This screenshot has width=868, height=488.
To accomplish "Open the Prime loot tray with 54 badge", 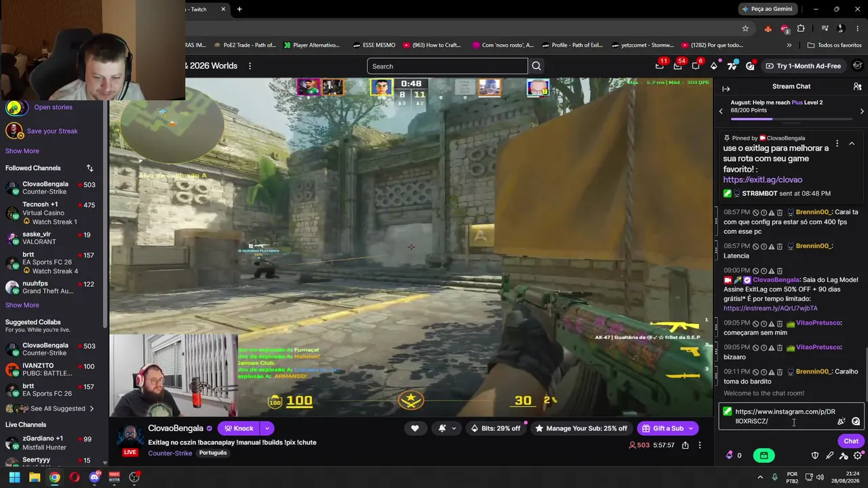I will [677, 66].
